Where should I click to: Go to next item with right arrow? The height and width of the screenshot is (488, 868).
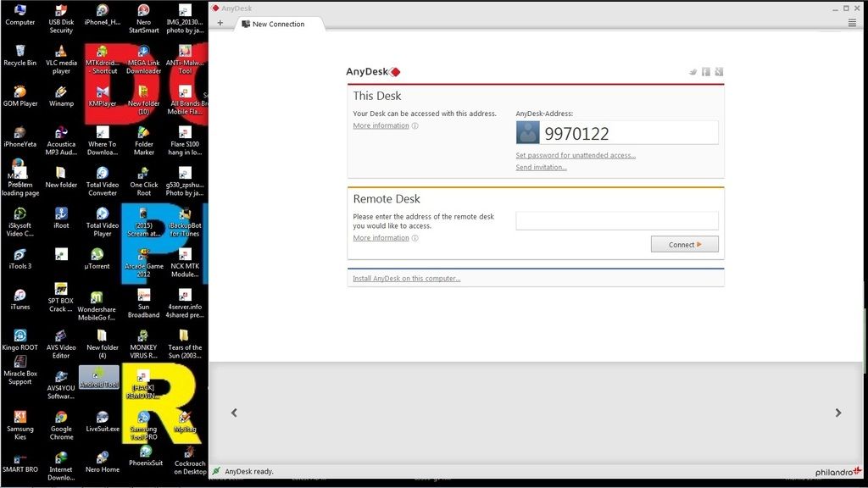(837, 413)
